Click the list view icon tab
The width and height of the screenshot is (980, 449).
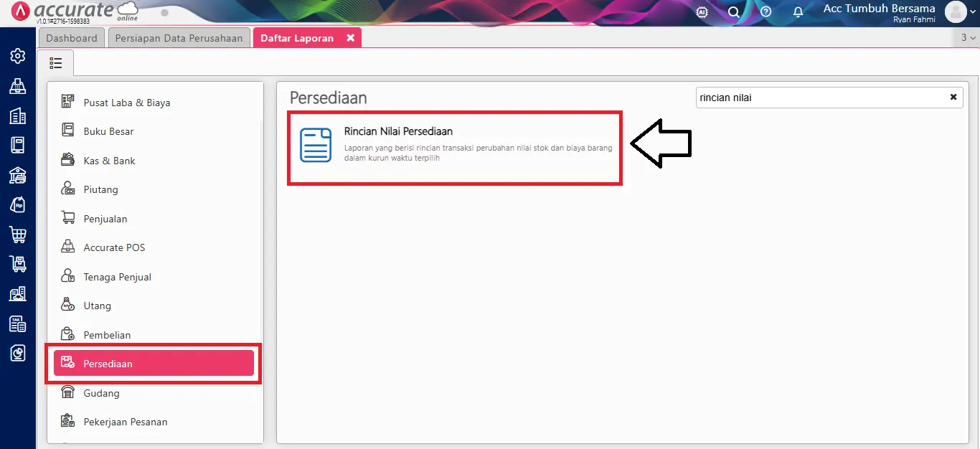(x=55, y=63)
